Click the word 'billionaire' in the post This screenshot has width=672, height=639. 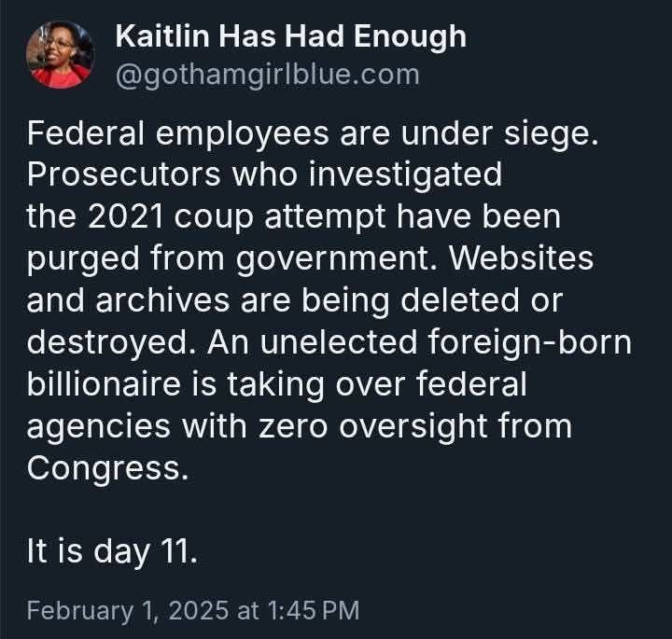point(104,383)
